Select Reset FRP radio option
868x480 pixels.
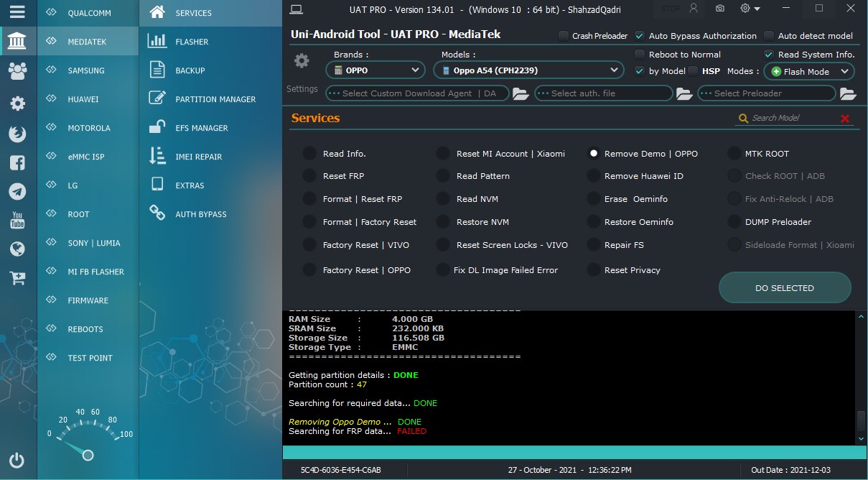pyautogui.click(x=309, y=176)
